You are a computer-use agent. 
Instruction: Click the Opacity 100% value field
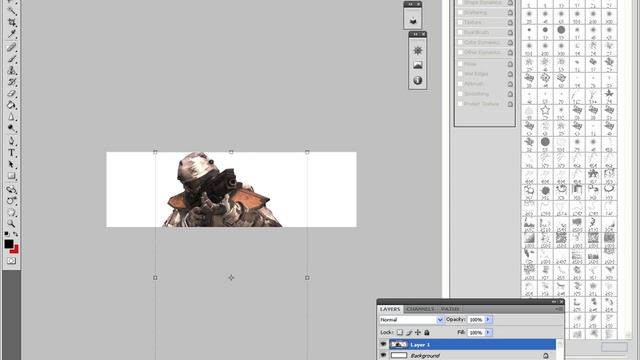point(476,320)
